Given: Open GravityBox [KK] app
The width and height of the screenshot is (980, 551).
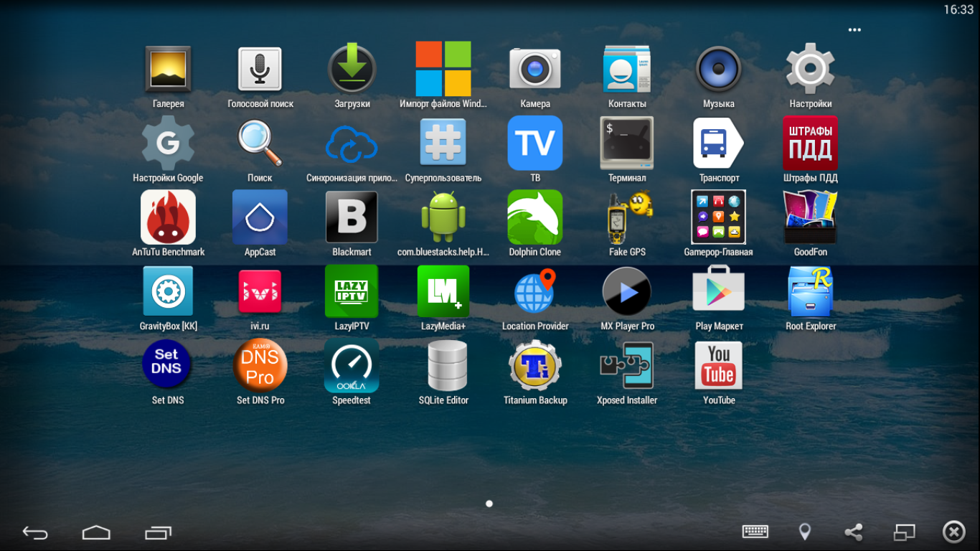Looking at the screenshot, I should [168, 291].
